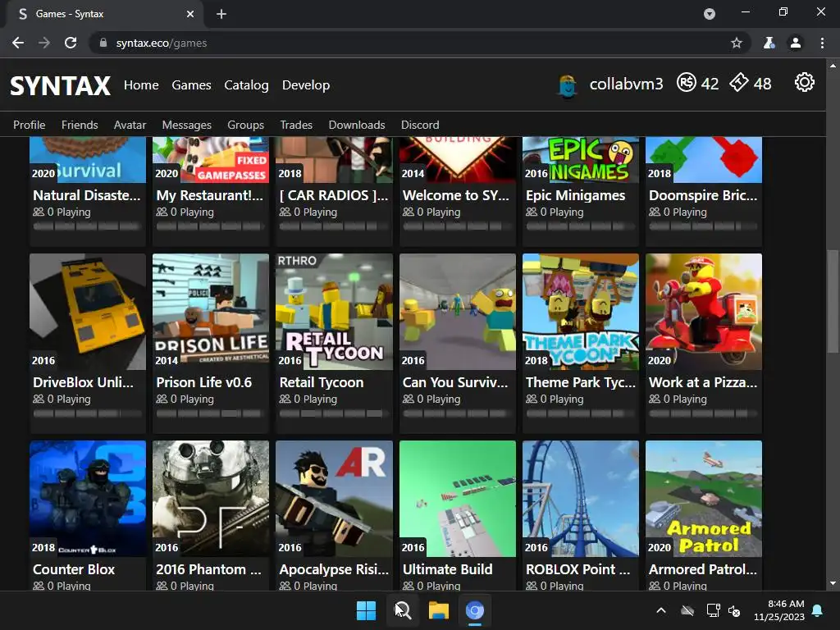Click the SYNTAX logo

tap(60, 85)
